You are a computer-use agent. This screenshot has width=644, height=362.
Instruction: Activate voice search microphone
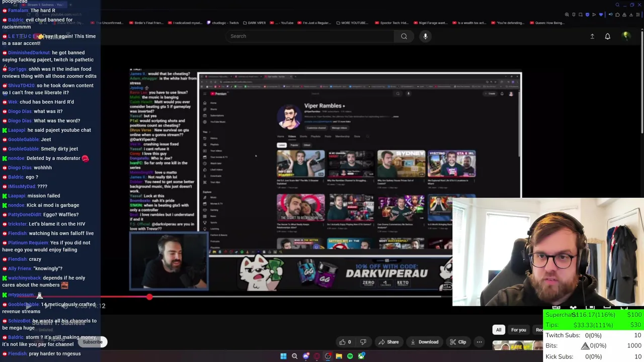tap(425, 36)
